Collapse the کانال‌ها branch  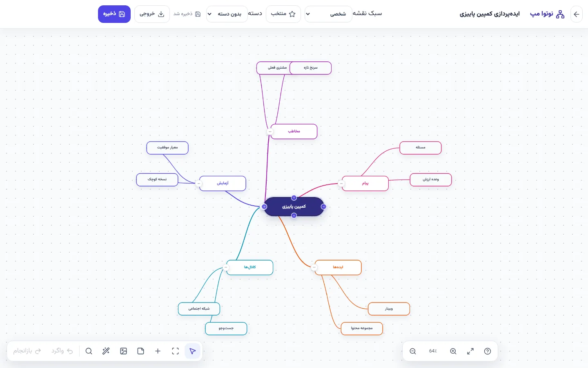click(x=226, y=267)
